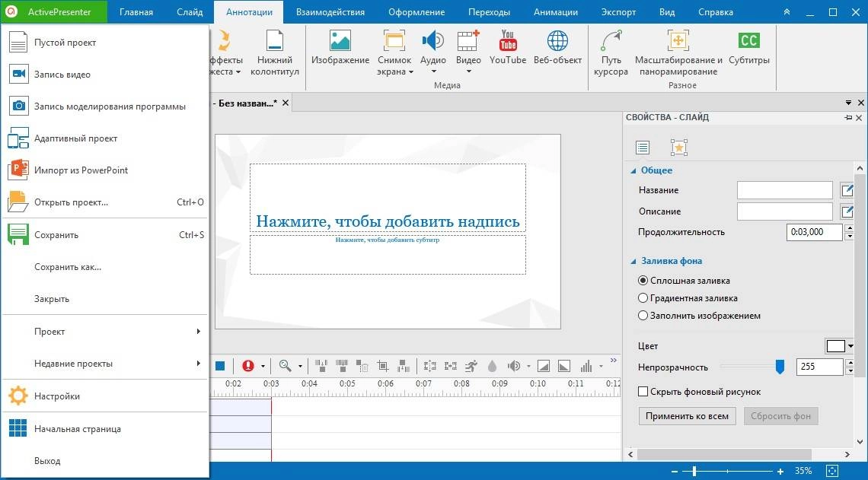The height and width of the screenshot is (480, 868).
Task: Click the red record narration icon
Action: pyautogui.click(x=247, y=366)
